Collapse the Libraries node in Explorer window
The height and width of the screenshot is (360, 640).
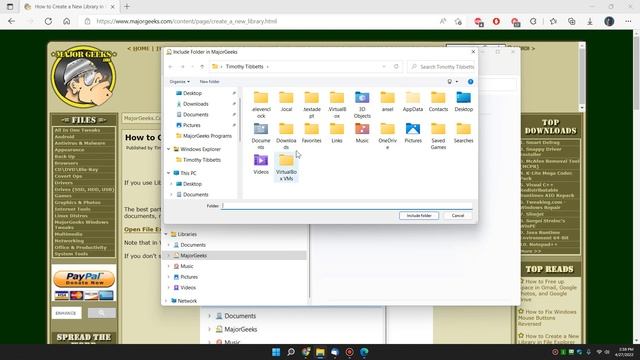click(166, 234)
